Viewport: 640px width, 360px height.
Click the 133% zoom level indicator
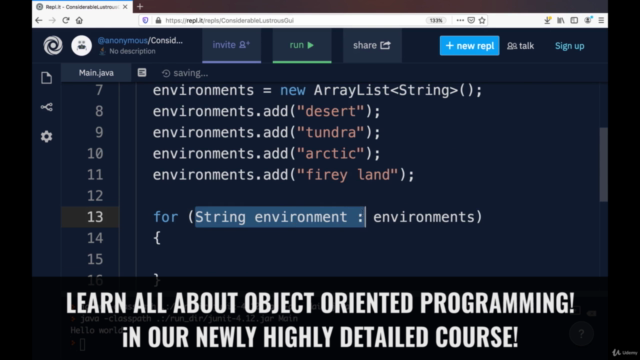tap(436, 20)
